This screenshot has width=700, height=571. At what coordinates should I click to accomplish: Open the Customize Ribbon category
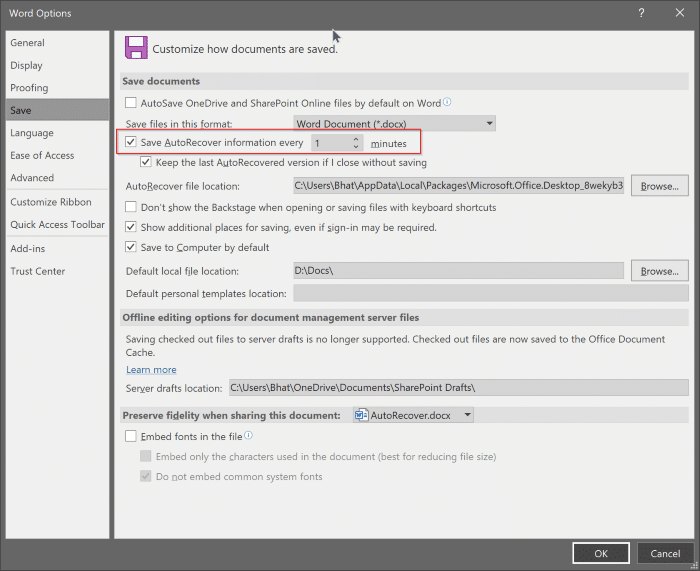point(57,202)
